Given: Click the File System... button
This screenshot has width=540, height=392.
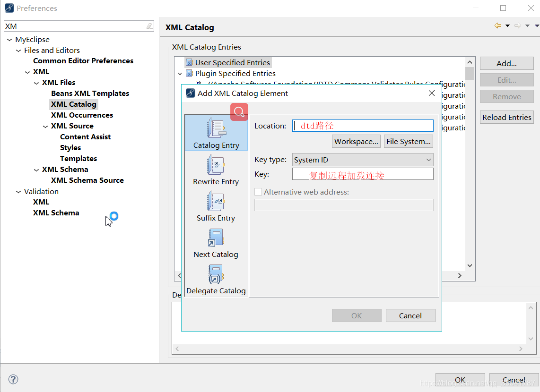Looking at the screenshot, I should [x=409, y=141].
